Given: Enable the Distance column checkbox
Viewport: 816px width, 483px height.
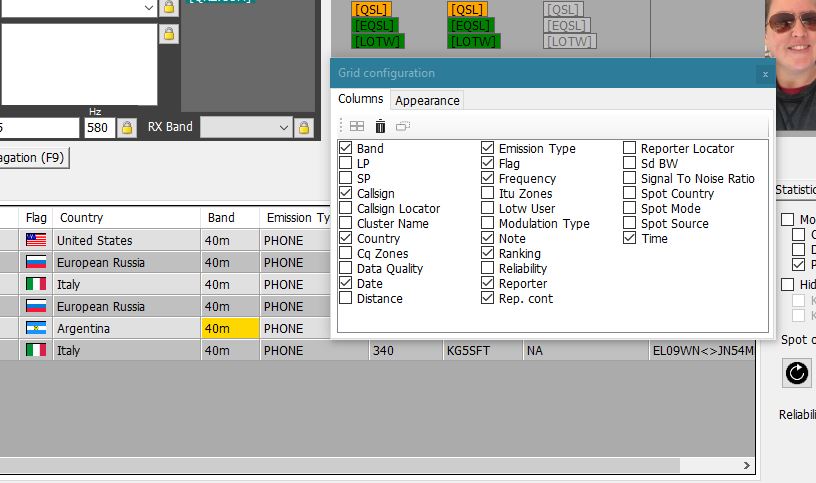Looking at the screenshot, I should [346, 298].
